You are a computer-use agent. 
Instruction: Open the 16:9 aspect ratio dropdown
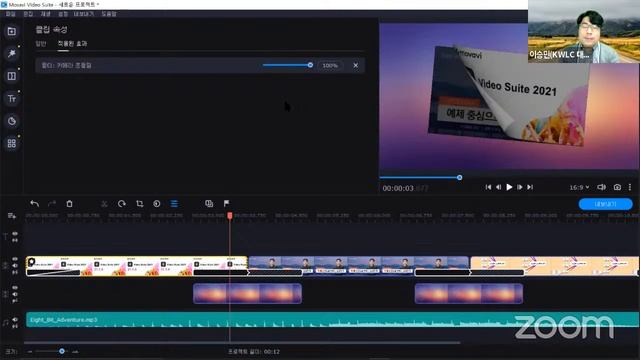pyautogui.click(x=580, y=187)
